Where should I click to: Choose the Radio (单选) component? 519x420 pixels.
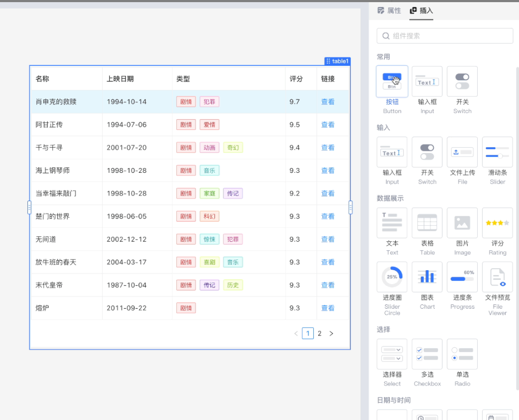tap(462, 354)
